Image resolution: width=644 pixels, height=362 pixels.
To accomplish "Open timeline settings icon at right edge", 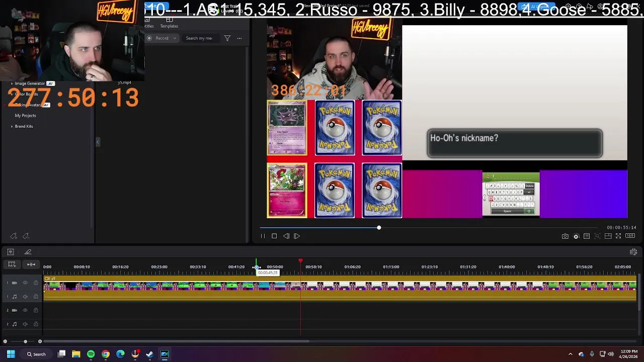I will pos(633,252).
